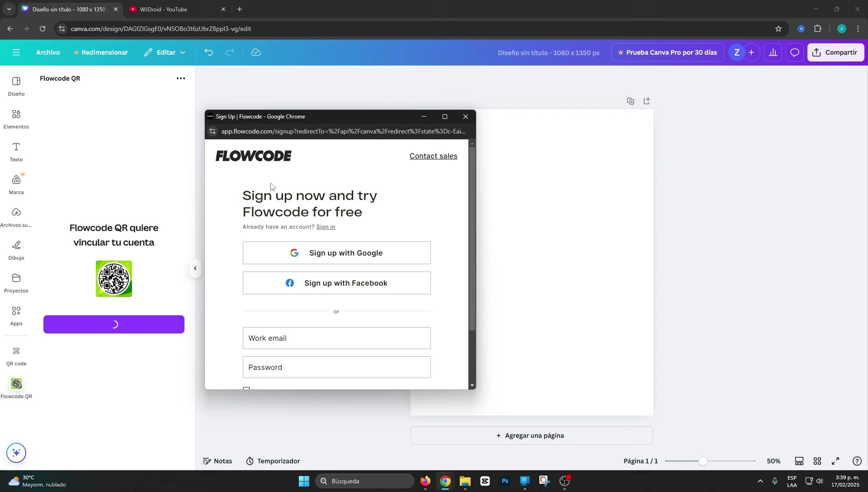The image size is (868, 492).
Task: Open the grid view of pages
Action: (817, 461)
